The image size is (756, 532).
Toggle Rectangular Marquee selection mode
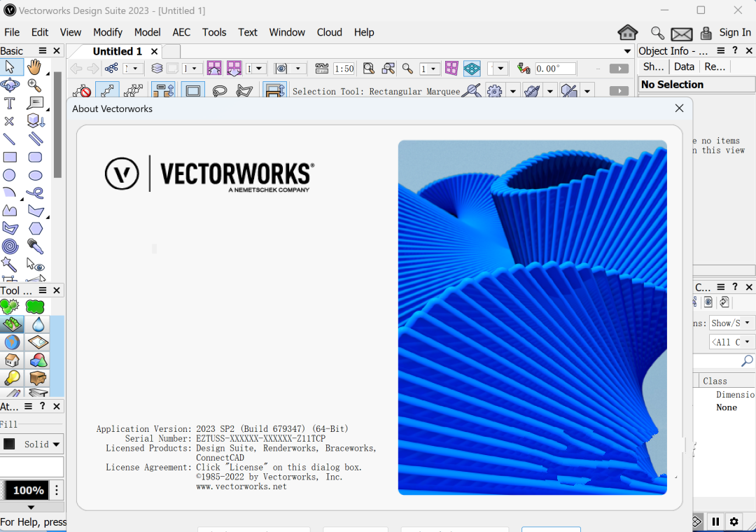[193, 91]
